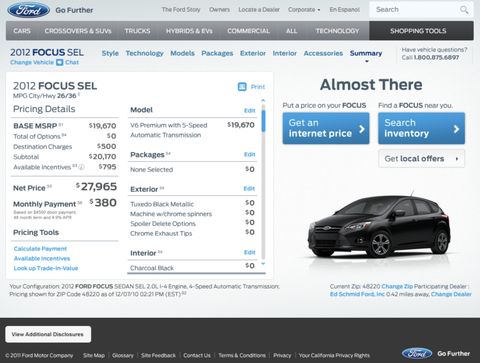Click the Get local offers button
Viewport: 480px width, 363px height.
point(421,159)
